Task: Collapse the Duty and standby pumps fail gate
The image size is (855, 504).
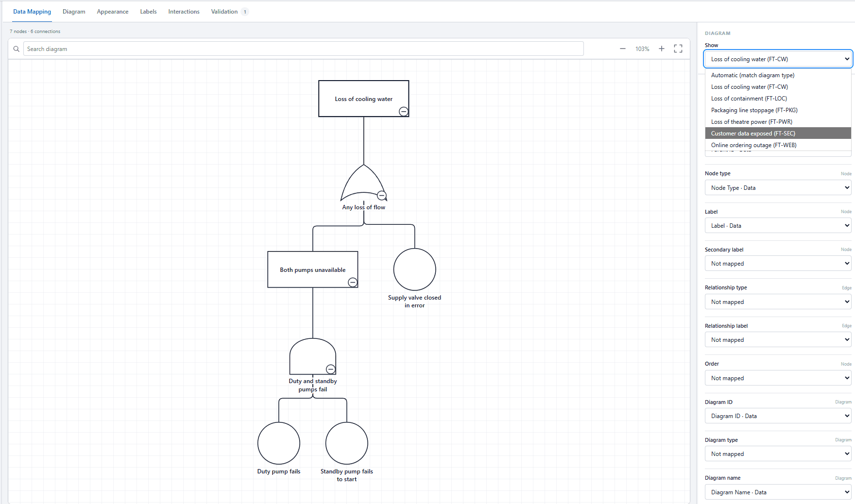Action: tap(330, 369)
